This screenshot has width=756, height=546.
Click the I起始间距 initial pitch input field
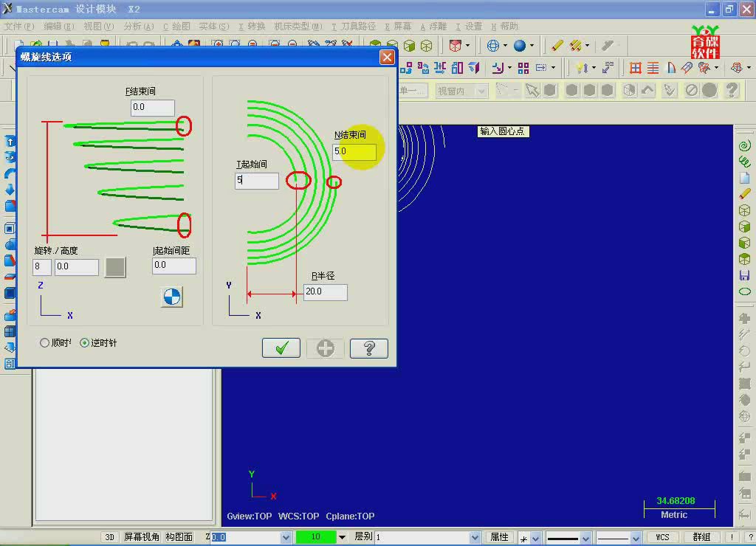pyautogui.click(x=174, y=265)
